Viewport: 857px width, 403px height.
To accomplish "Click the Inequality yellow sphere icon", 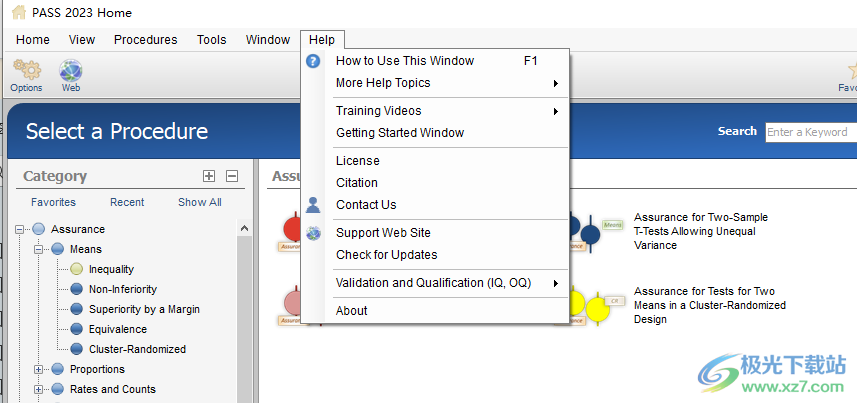I will [77, 269].
